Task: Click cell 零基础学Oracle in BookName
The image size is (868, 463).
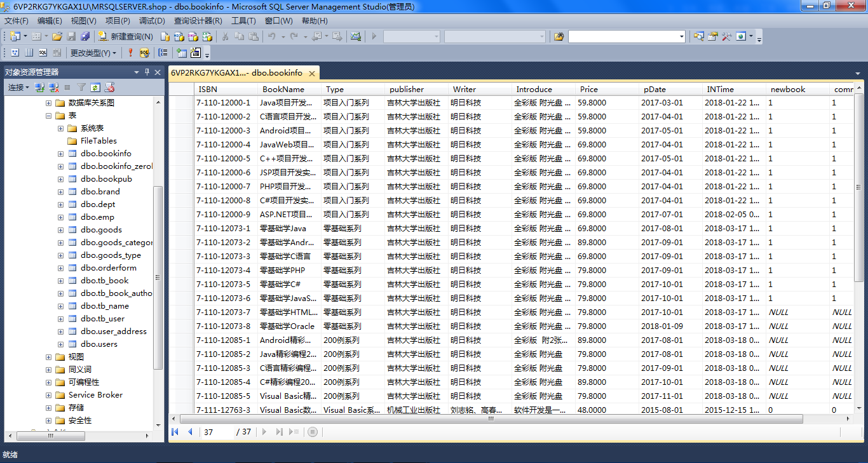Action: (x=289, y=326)
